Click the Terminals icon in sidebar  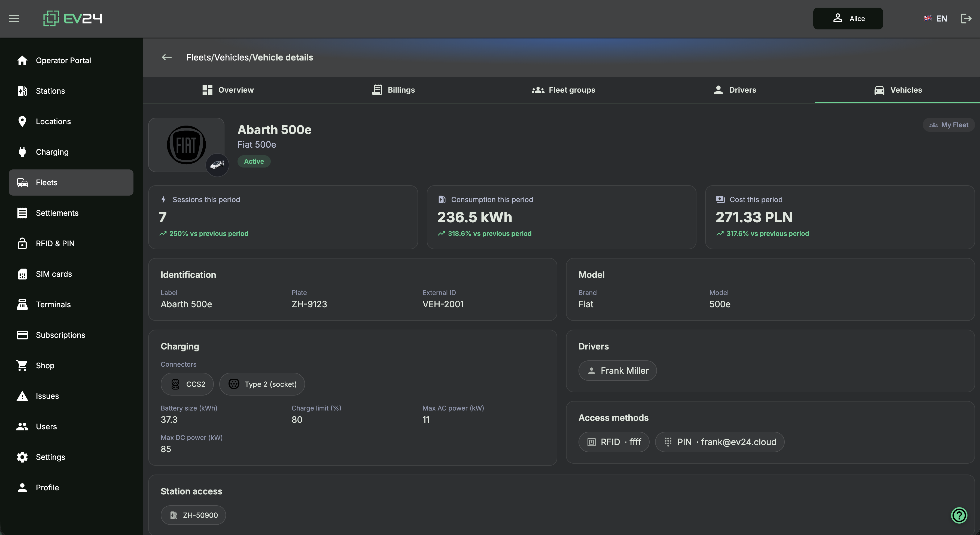22,304
